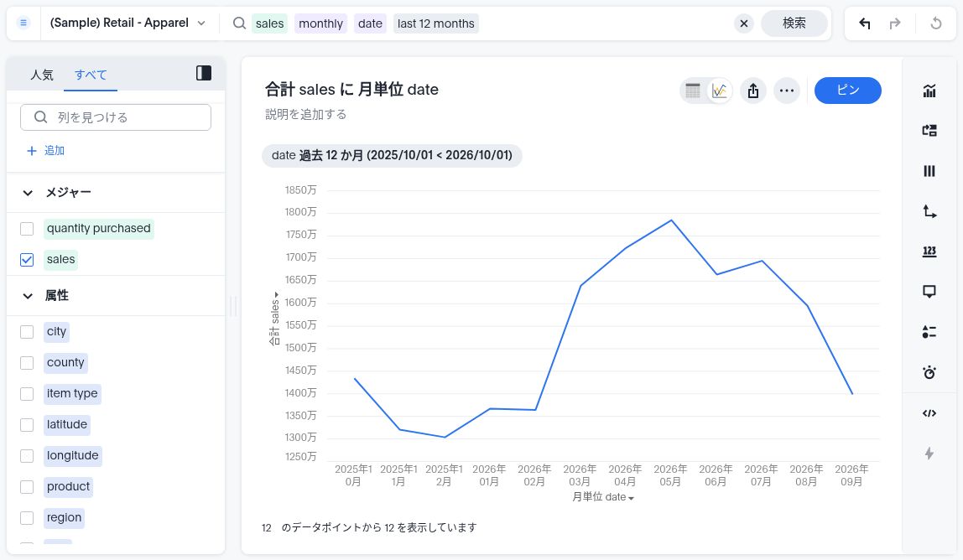Open the number formatting 123 icon
Image resolution: width=963 pixels, height=560 pixels.
[x=929, y=251]
